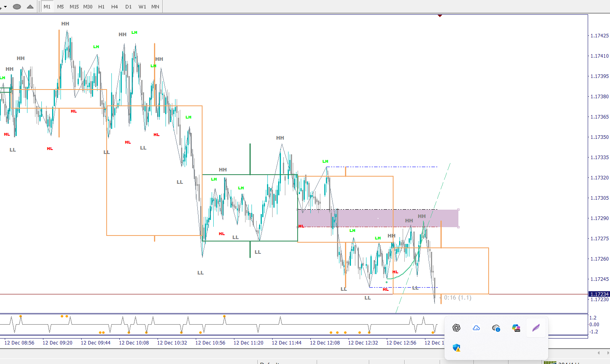Switch chart to MN monthly timeframe
Screen dimensions: 610x364
[155, 7]
